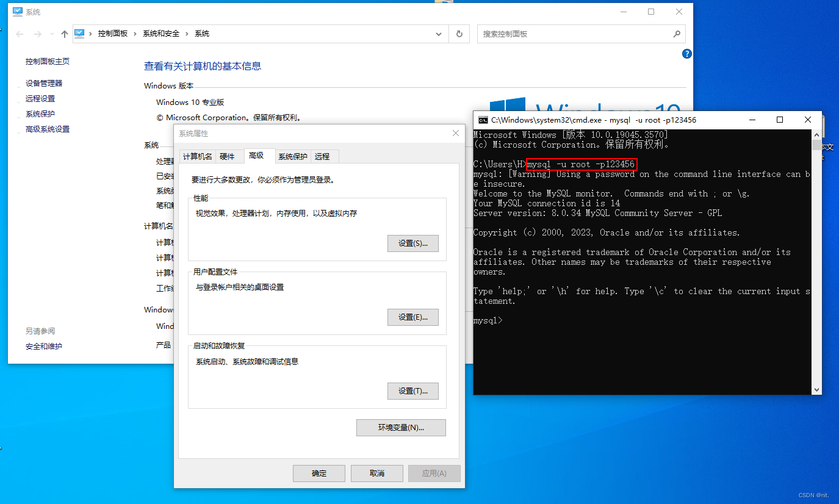Switch to 计算机名 tab
Image resolution: width=839 pixels, height=504 pixels.
click(x=198, y=157)
